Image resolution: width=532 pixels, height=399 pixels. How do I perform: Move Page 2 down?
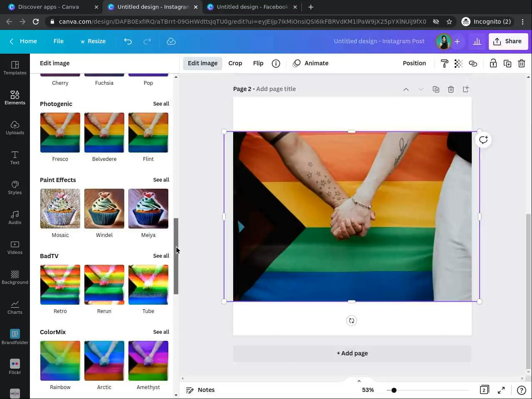pos(421,89)
